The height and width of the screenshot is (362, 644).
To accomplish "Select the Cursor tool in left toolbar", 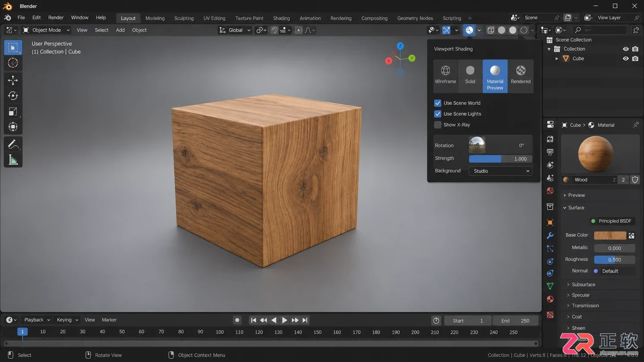I will (13, 63).
